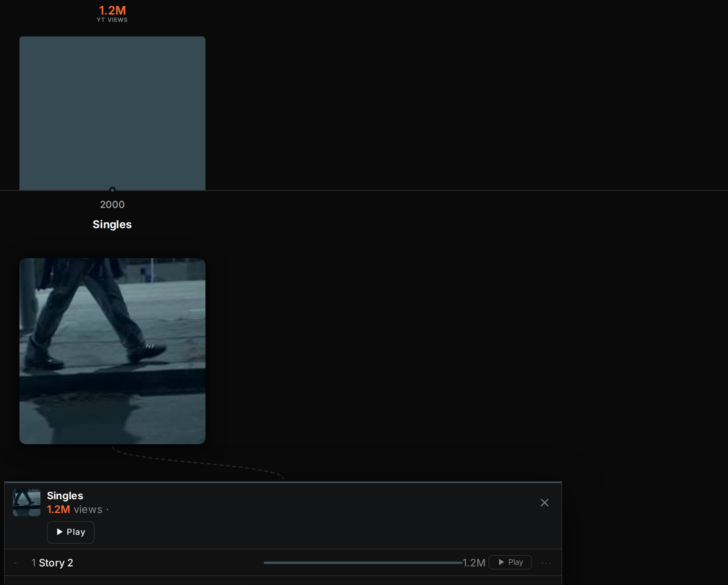Click the Story 2 views bar

[x=363, y=563]
